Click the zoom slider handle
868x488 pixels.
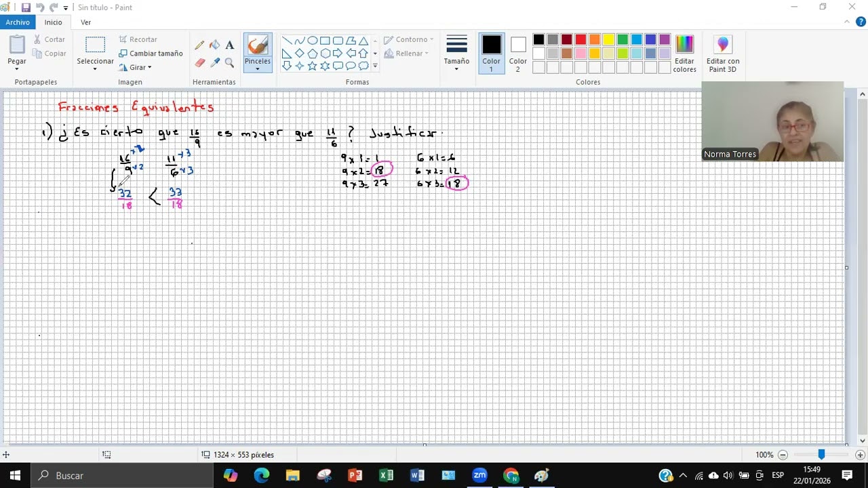[821, 455]
